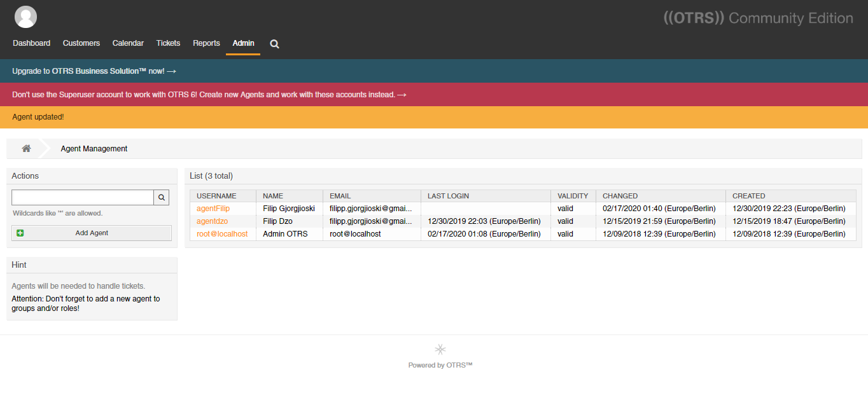This screenshot has width=868, height=400.
Task: Click the user avatar icon
Action: pyautogui.click(x=25, y=17)
